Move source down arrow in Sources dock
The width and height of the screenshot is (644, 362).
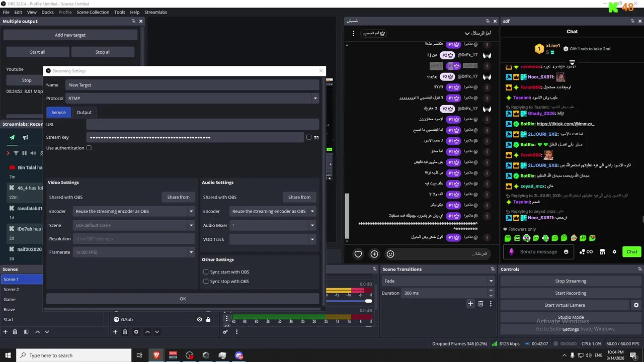click(x=157, y=332)
